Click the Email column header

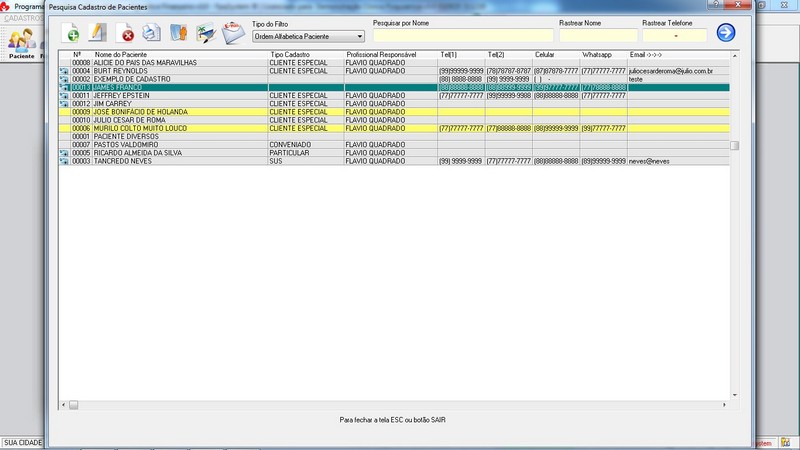pos(645,55)
